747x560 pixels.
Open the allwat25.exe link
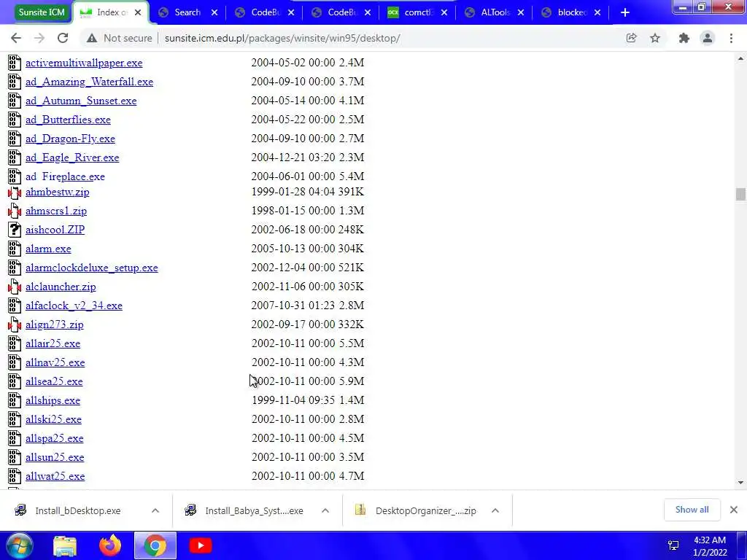click(x=55, y=477)
